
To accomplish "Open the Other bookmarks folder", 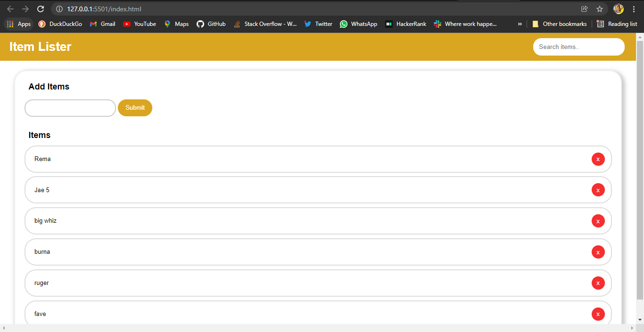I will point(559,24).
